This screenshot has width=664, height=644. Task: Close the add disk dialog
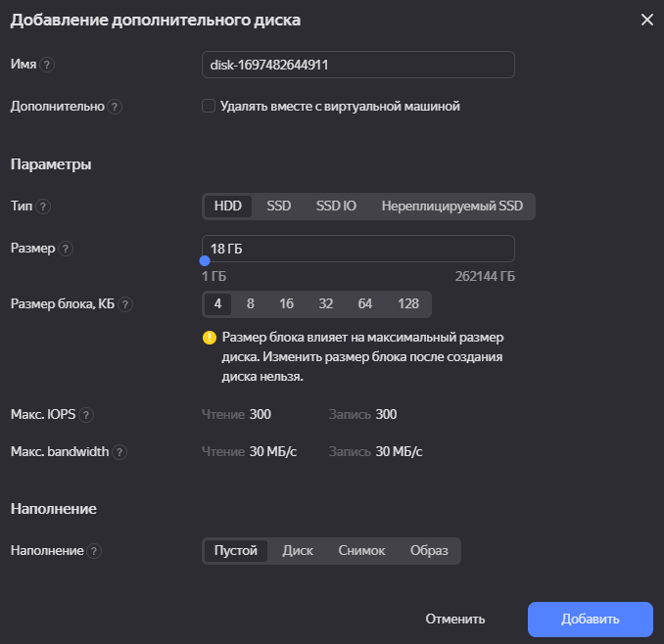647,20
